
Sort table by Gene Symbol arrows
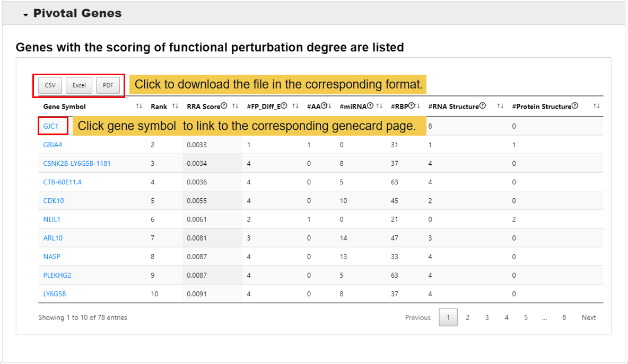[x=139, y=106]
